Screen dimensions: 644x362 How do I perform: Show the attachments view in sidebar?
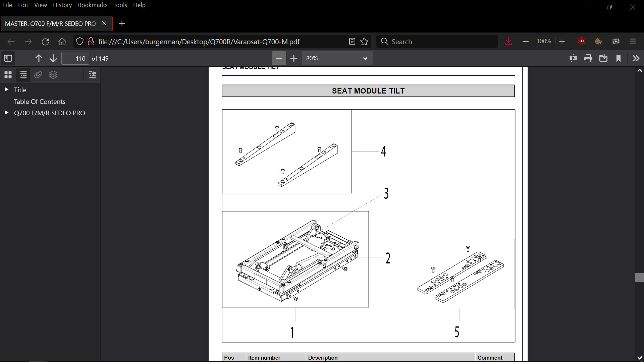38,75
